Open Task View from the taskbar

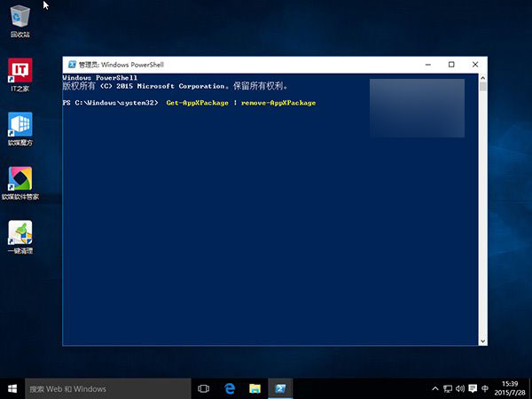[x=203, y=388]
